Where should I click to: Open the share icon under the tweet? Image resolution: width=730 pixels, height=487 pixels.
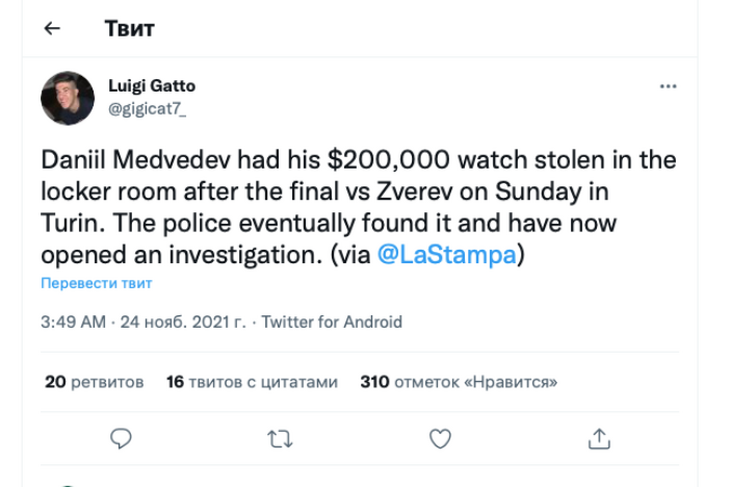tap(599, 437)
